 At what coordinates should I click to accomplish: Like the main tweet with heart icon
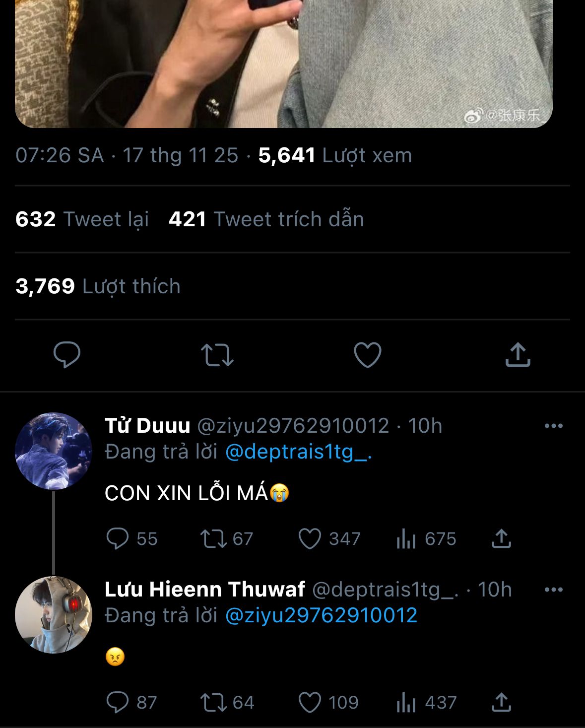pyautogui.click(x=367, y=355)
